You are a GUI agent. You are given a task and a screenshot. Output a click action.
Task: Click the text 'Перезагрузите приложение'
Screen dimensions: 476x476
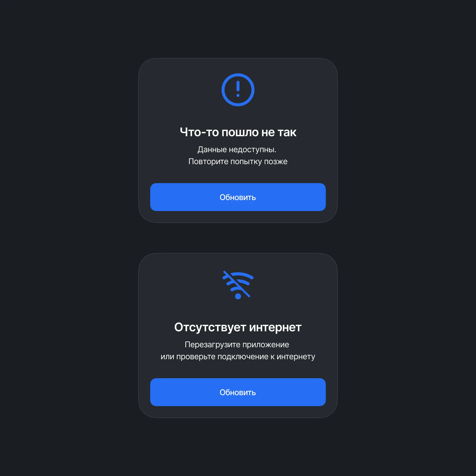[x=237, y=345]
